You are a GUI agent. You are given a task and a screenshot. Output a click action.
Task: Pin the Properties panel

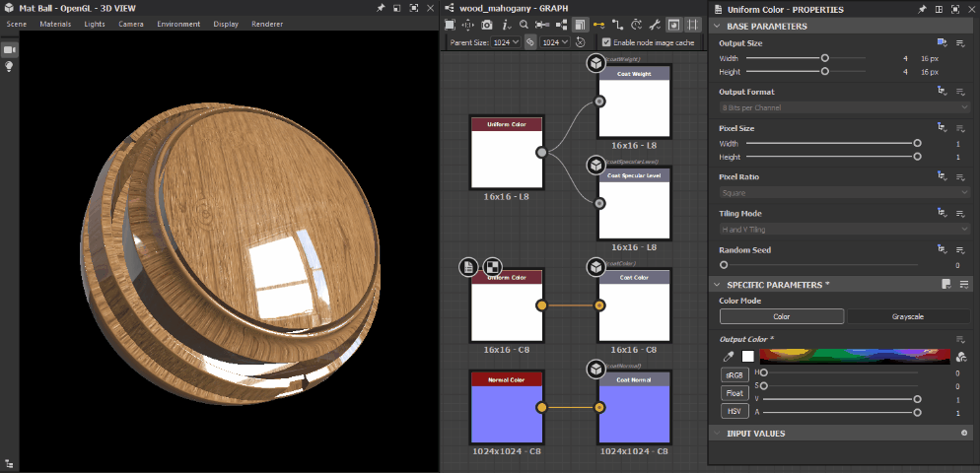(923, 9)
